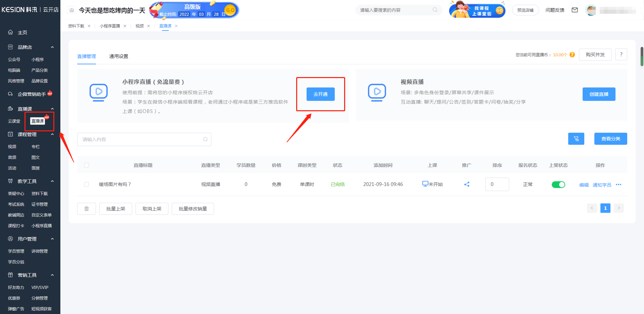Click page number 1 in pagination
The width and height of the screenshot is (644, 314).
coord(605,208)
